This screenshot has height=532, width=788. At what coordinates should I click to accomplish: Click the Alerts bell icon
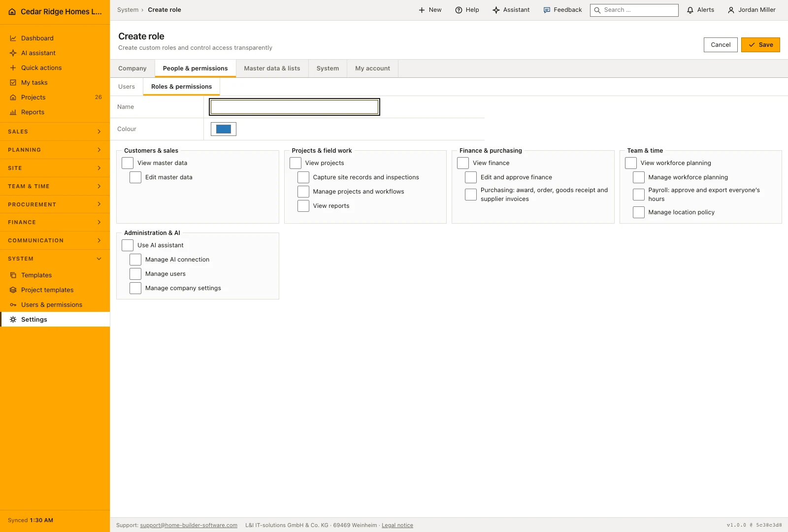[690, 10]
